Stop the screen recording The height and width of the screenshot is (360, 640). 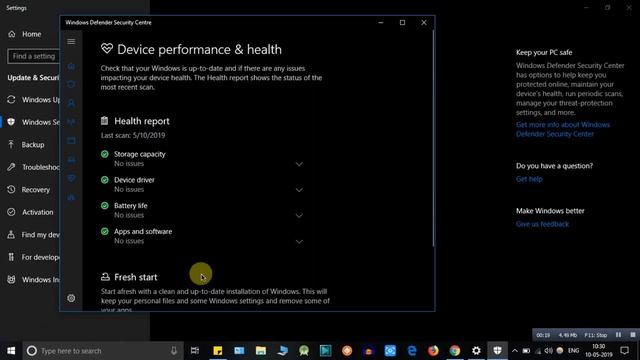click(x=633, y=335)
